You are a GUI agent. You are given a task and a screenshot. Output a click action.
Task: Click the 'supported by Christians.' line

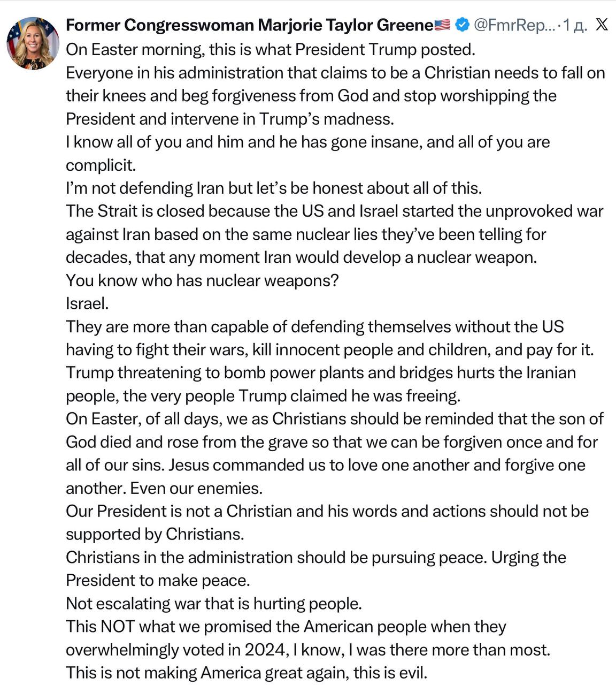tap(155, 534)
